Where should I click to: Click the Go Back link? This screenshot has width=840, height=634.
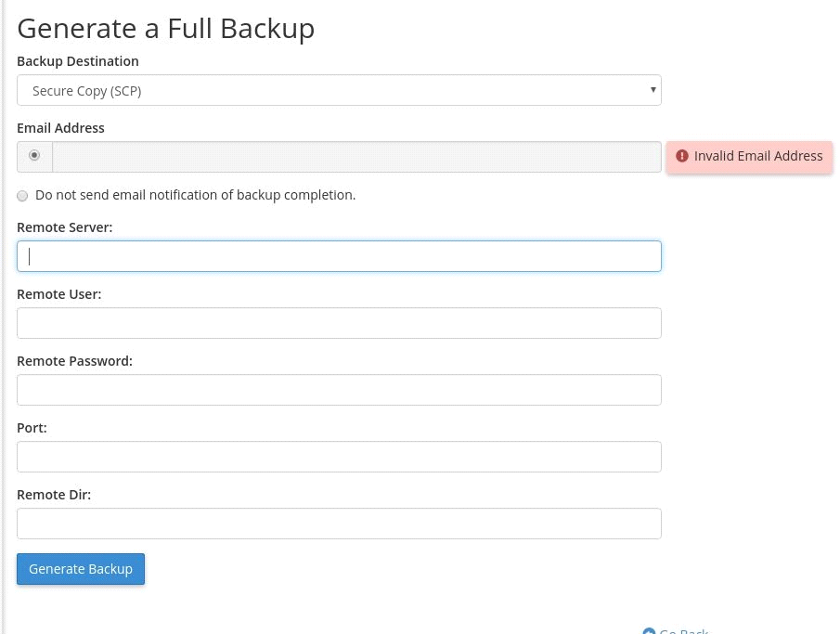682,630
